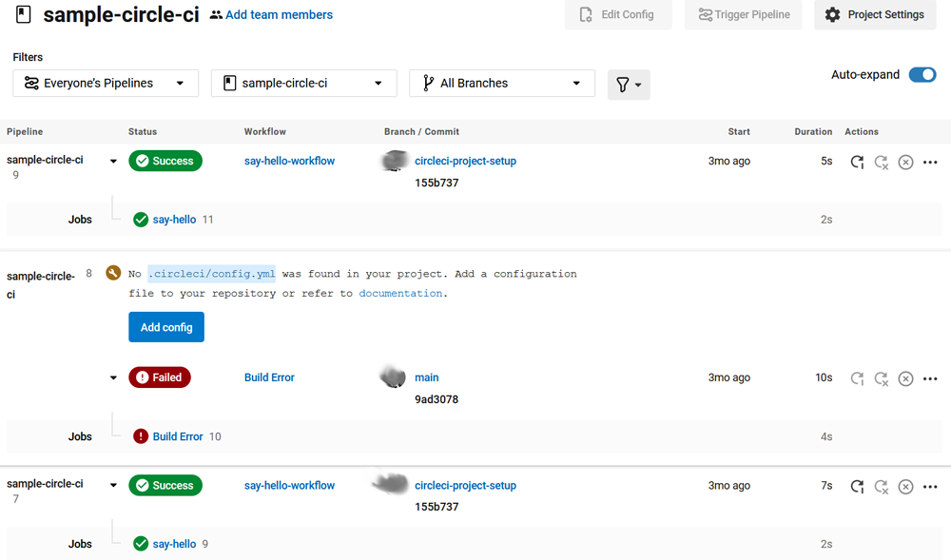Rerun pipeline 8 from failed
The height and width of the screenshot is (560, 951).
[881, 378]
